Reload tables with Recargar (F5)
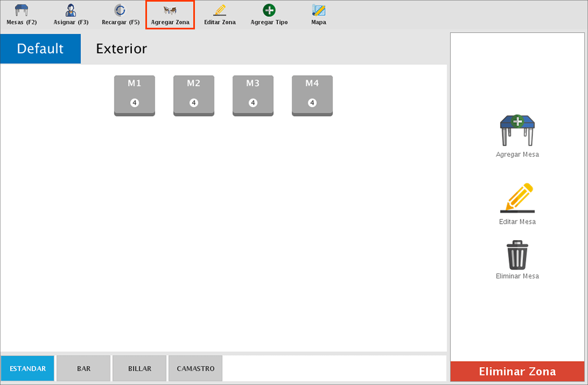Image resolution: width=588 pixels, height=385 pixels. pyautogui.click(x=120, y=15)
